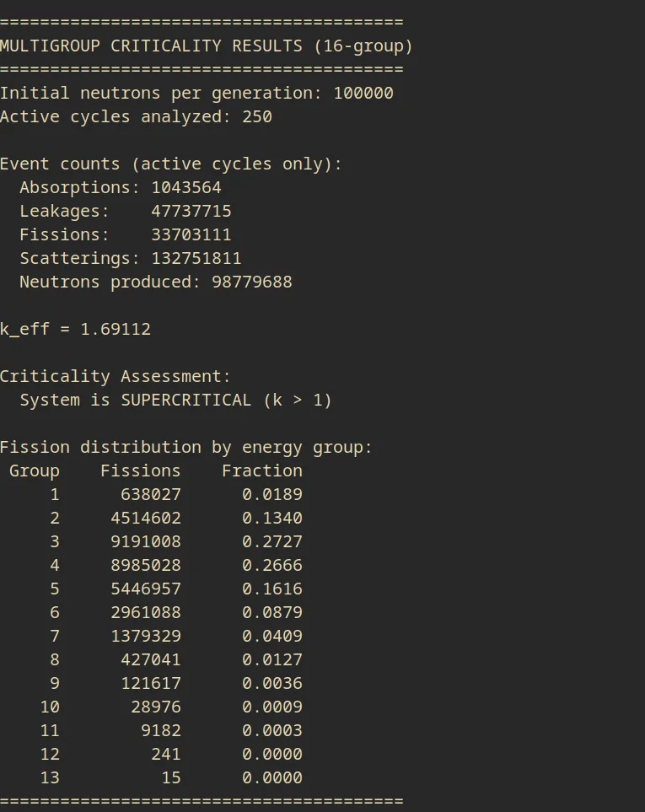Click the 'Fission distribution by energy group:' heading
The height and width of the screenshot is (812, 645).
[x=185, y=448]
